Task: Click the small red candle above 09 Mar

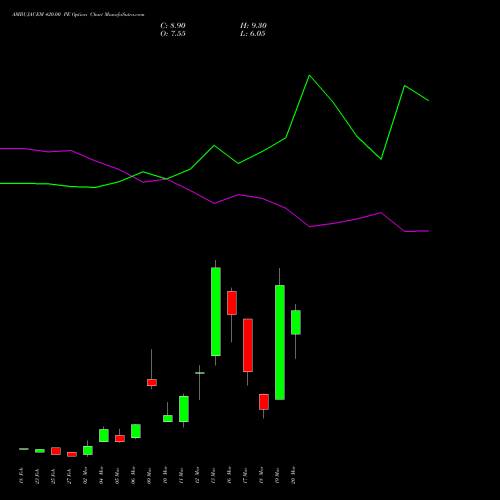Action: click(152, 383)
